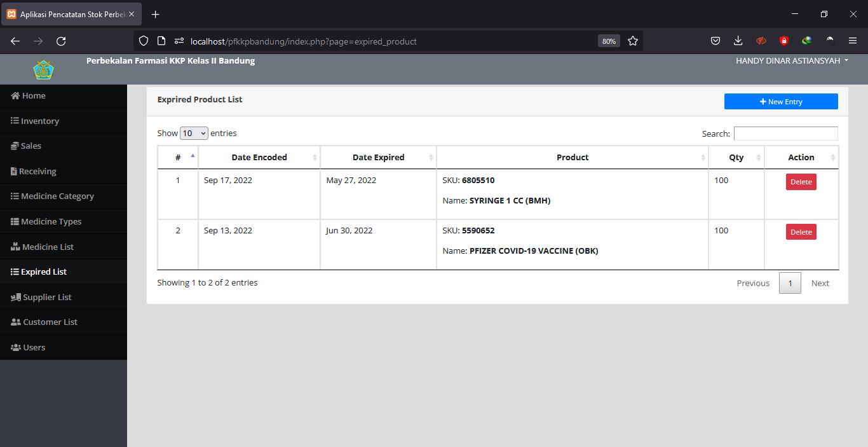Click the page info document icon

[161, 41]
